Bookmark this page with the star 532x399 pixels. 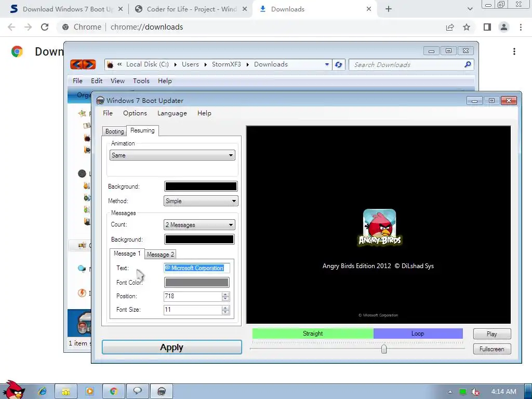(x=467, y=27)
